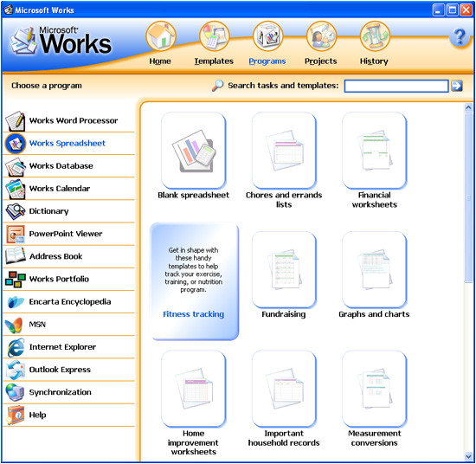Open Graphs and charts template thumbnail
476x464 pixels.
coord(374,269)
